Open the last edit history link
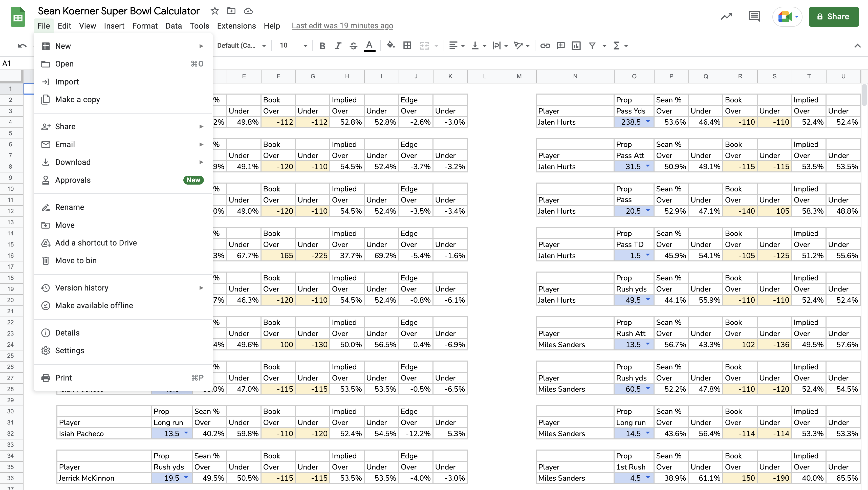This screenshot has width=868, height=490. [x=342, y=26]
